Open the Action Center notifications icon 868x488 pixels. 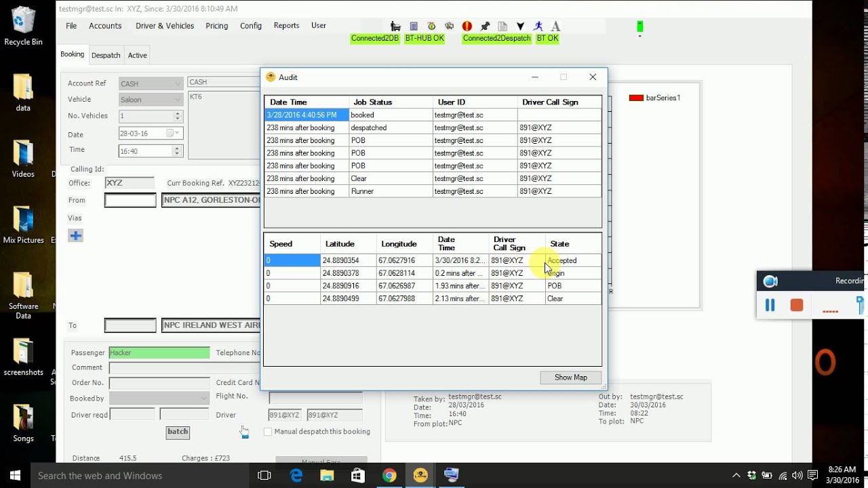click(x=812, y=475)
